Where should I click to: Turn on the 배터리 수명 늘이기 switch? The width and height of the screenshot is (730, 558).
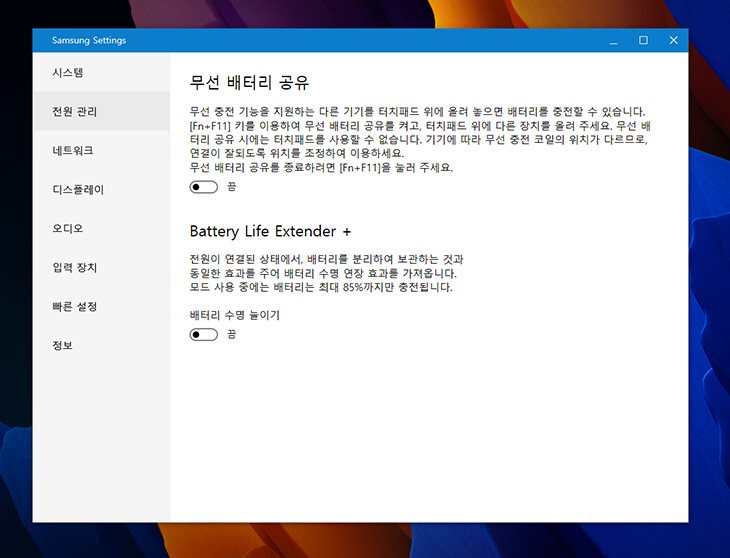[x=203, y=335]
